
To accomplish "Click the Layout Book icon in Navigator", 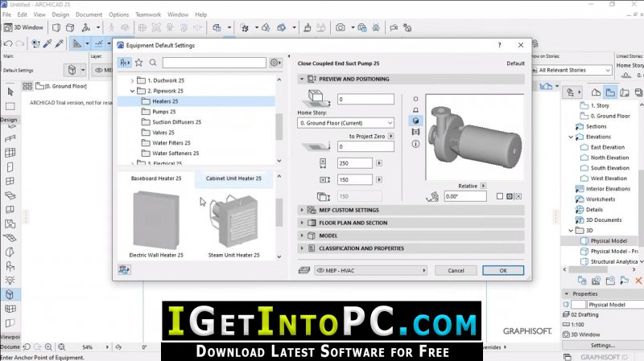I will coord(625,92).
